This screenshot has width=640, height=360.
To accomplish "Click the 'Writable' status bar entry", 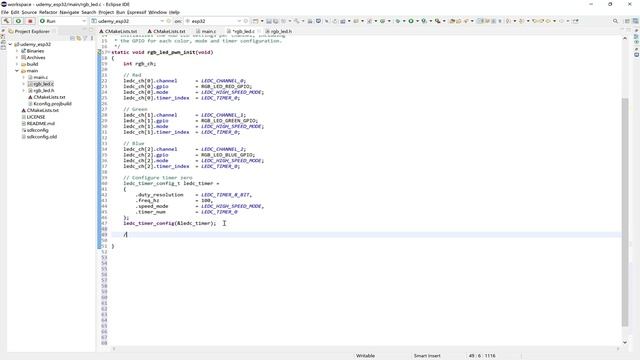I will tap(365, 356).
